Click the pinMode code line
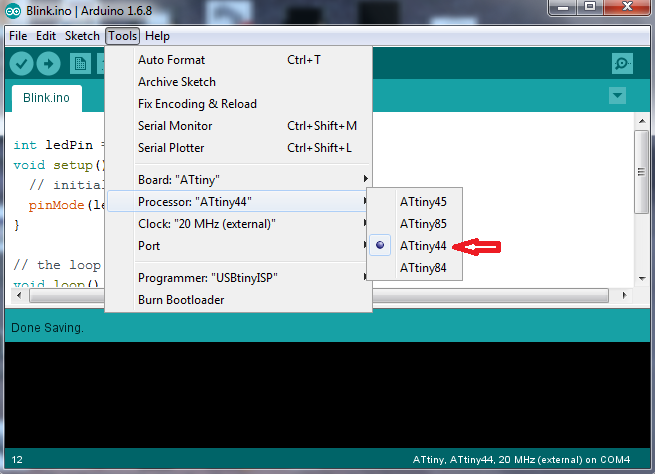The image size is (655, 474). (x=66, y=205)
